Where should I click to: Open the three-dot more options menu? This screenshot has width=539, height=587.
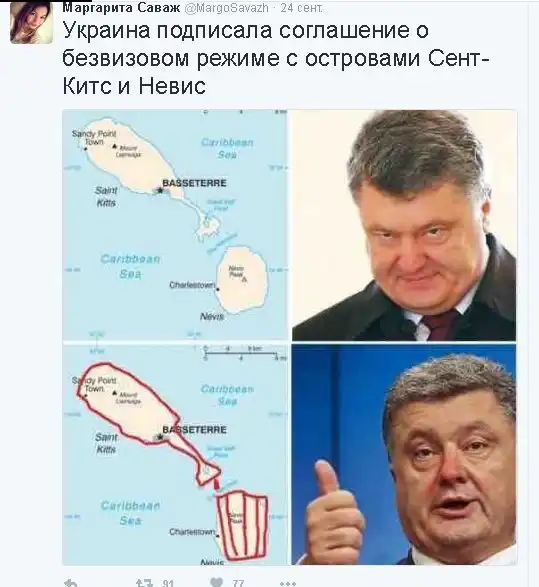click(x=288, y=584)
